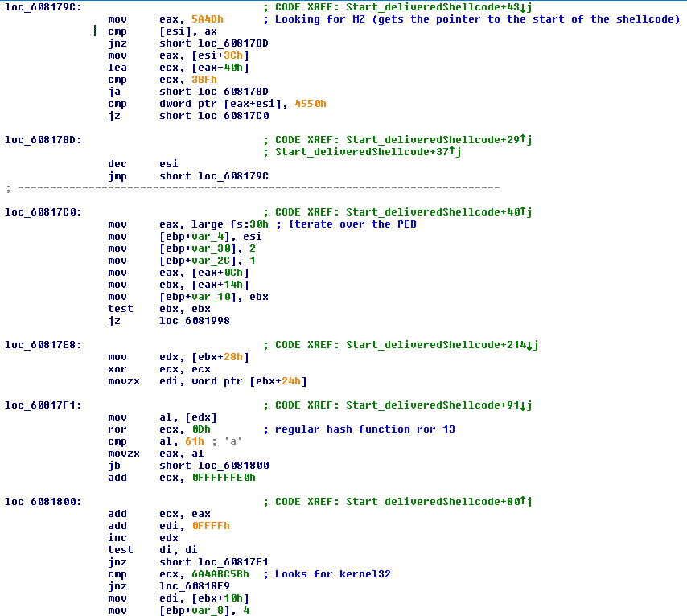This screenshot has height=616, width=687.
Task: Open xref Start_deliveredShellcode+80
Action: coord(438,502)
